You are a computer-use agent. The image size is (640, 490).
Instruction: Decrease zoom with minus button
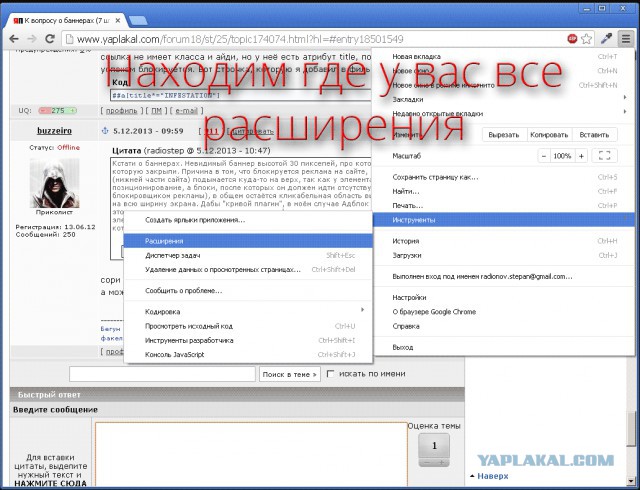(544, 156)
